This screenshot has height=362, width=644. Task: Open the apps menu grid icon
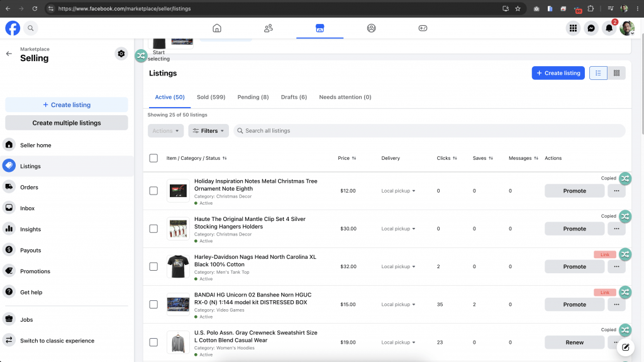click(x=573, y=28)
